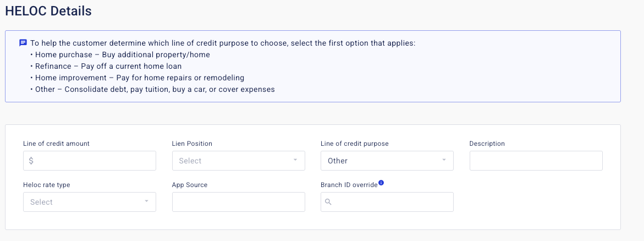Click the Lien Position field label
The height and width of the screenshot is (241, 644).
pos(192,144)
